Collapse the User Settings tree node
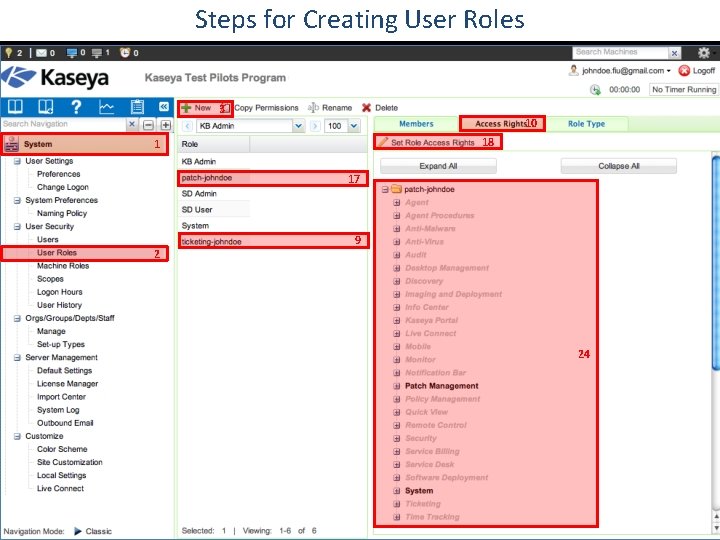This screenshot has height=540, width=720. tap(17, 161)
